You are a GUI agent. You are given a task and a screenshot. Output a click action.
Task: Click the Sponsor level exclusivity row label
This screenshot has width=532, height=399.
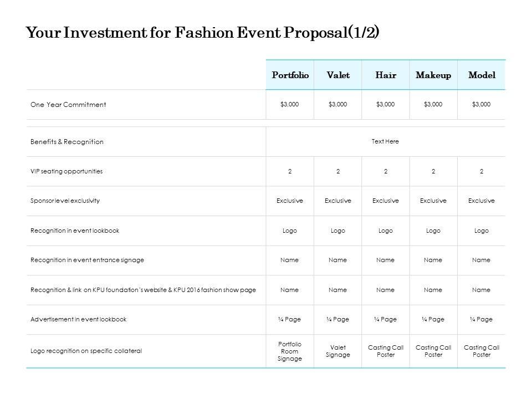point(65,201)
